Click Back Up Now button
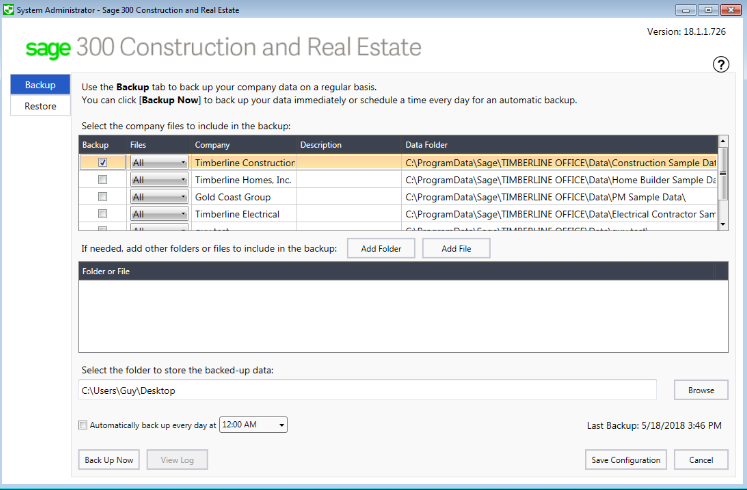The width and height of the screenshot is (747, 490). (x=109, y=460)
